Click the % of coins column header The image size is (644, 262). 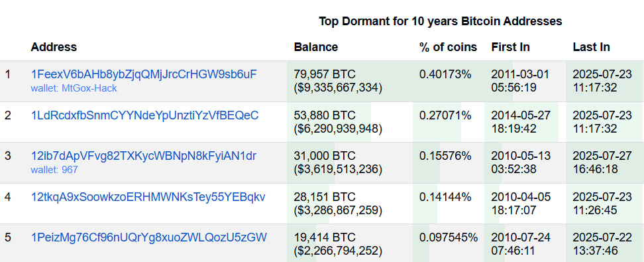coord(448,47)
